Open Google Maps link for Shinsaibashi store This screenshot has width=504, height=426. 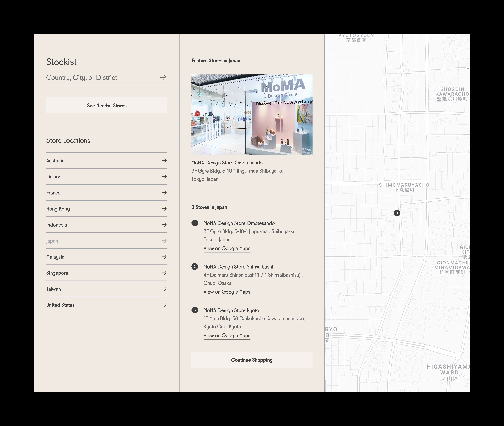tap(227, 292)
